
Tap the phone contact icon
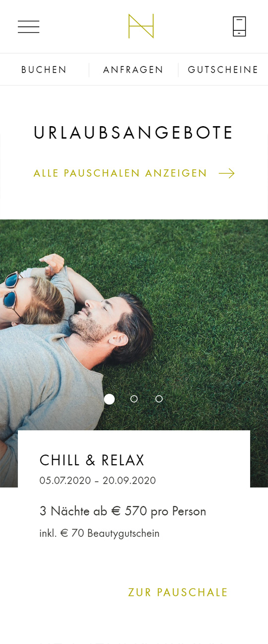click(239, 26)
